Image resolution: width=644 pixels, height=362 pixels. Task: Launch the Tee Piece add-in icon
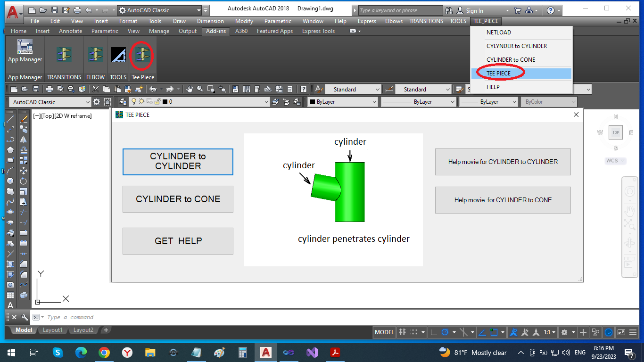pyautogui.click(x=142, y=55)
